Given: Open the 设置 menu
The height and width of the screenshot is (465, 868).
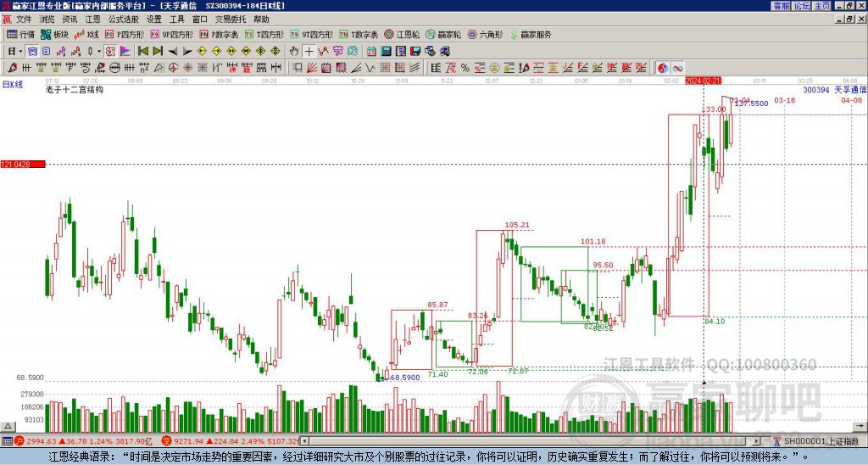Looking at the screenshot, I should coord(154,20).
